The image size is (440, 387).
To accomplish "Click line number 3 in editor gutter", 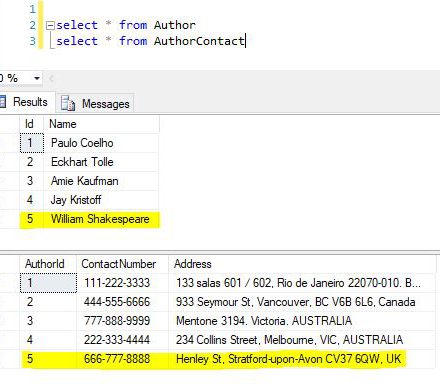I will tap(32, 41).
